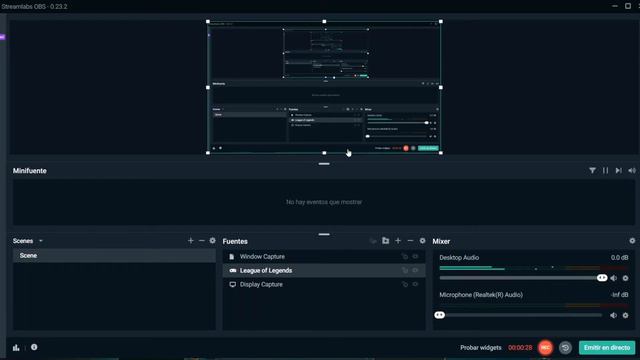Add a new scene with the plus icon

pos(191,241)
